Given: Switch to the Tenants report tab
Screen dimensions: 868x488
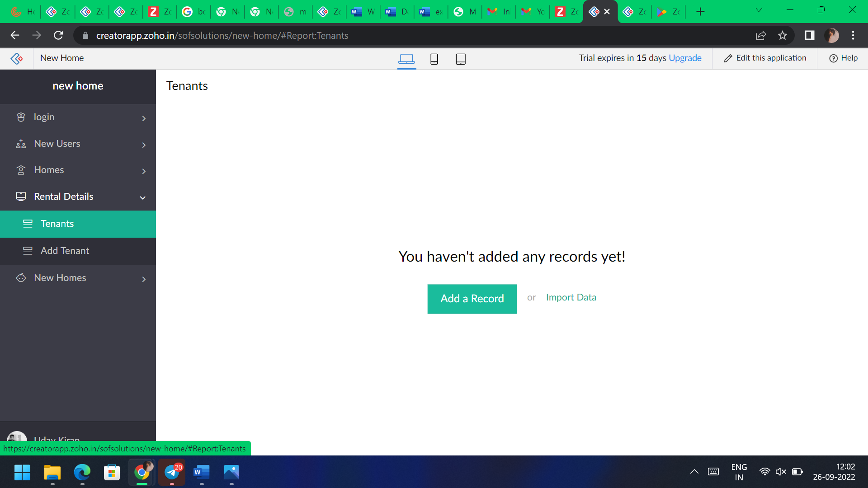Looking at the screenshot, I should tap(57, 224).
